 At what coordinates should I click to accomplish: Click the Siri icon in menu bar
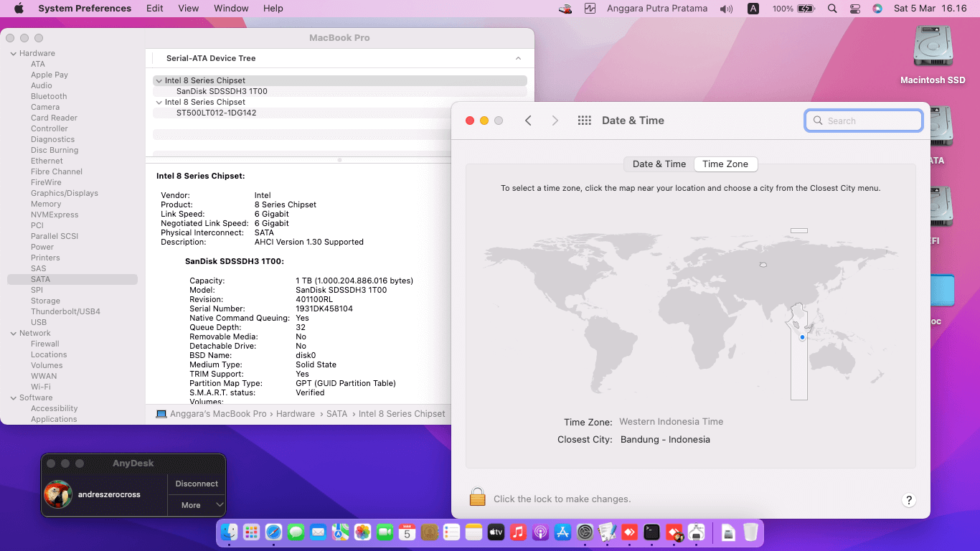pos(877,9)
